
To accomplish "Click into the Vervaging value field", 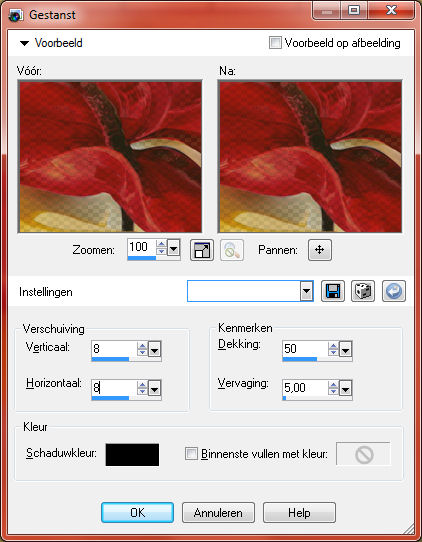I will coord(305,388).
